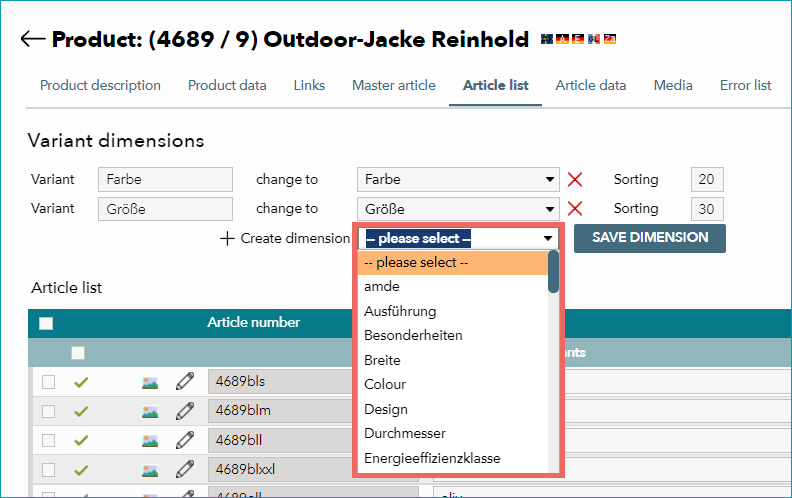Switch to Product data tab
Image resolution: width=792 pixels, height=498 pixels.
[227, 85]
